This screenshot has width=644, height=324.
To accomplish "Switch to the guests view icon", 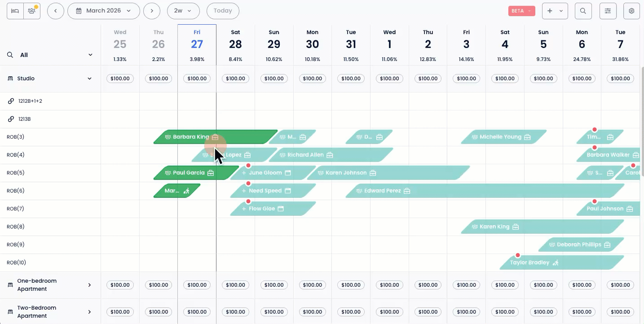I will click(32, 11).
